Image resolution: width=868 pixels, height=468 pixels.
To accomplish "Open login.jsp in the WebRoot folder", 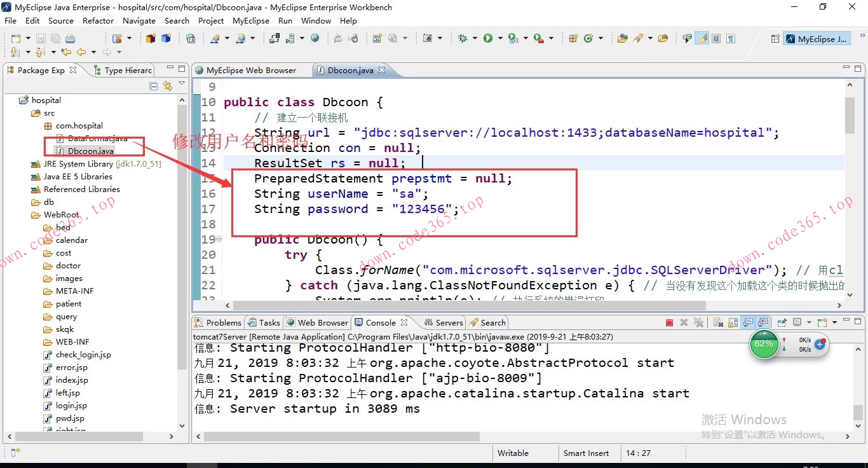I will click(x=71, y=406).
